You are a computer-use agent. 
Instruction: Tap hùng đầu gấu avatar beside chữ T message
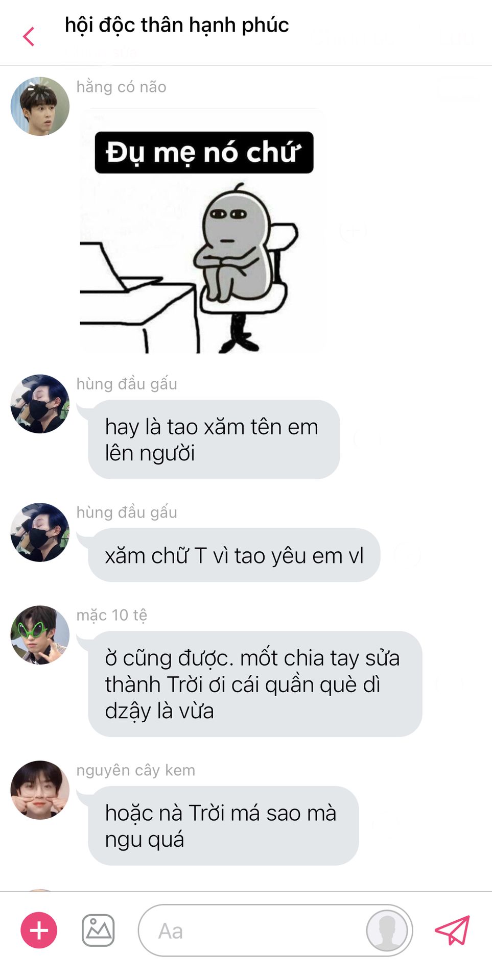tap(40, 532)
